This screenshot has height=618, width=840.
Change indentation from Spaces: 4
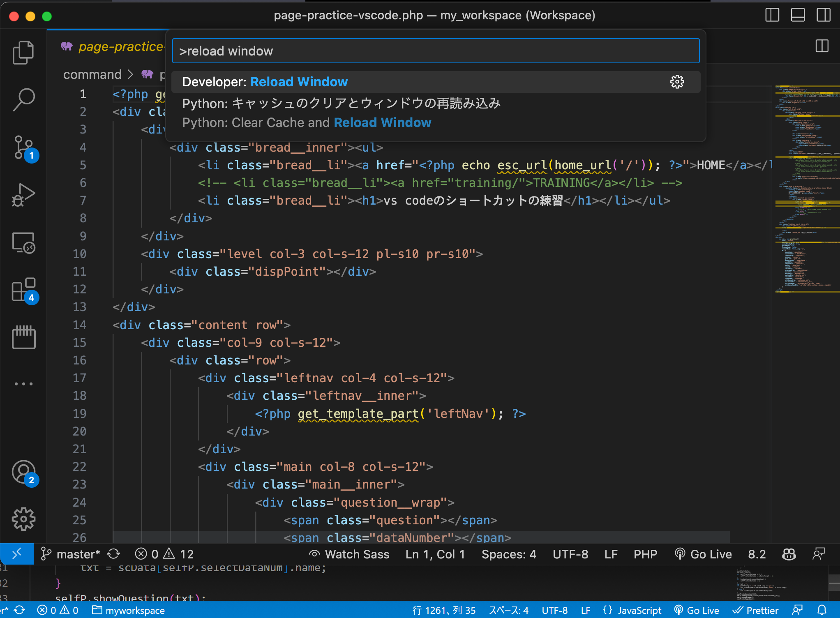click(x=509, y=554)
